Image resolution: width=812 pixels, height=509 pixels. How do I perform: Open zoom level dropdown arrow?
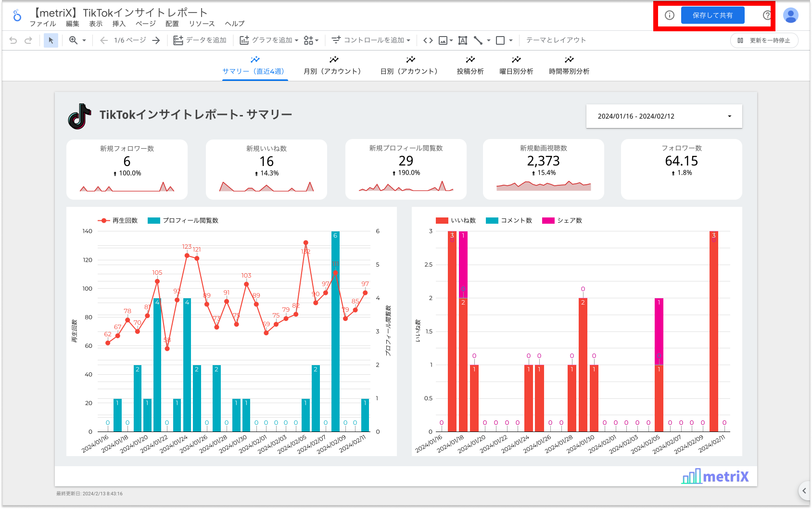tap(84, 40)
